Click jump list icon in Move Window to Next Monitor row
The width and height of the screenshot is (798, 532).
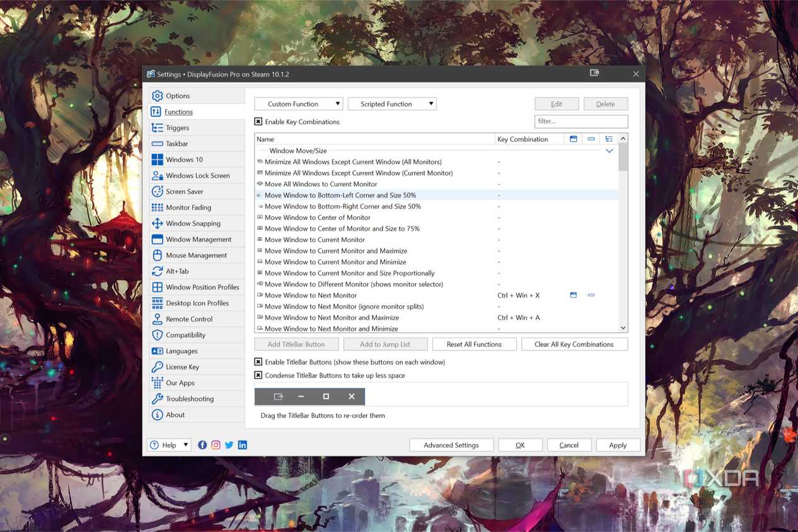591,295
